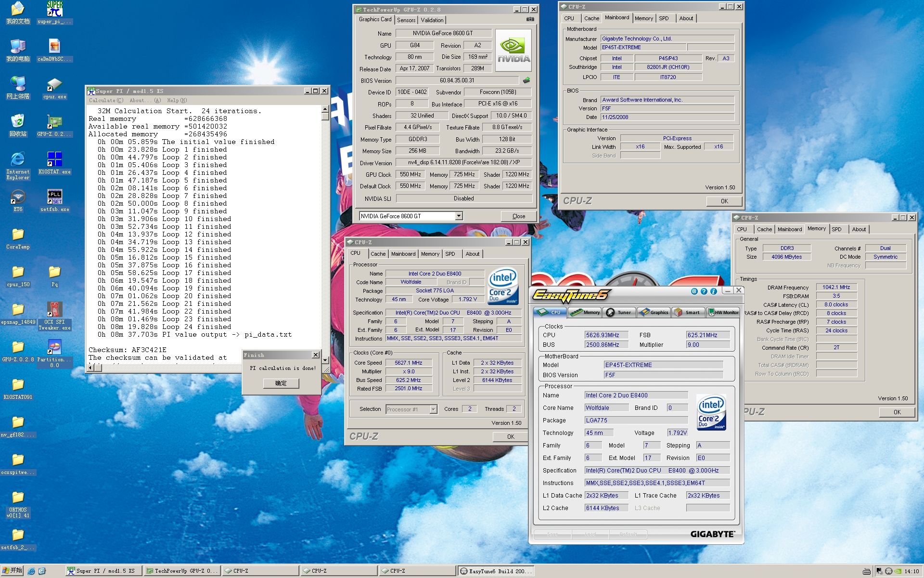Open EasyTune6 Tuner section
Viewport: 924px width, 578px height.
click(619, 312)
